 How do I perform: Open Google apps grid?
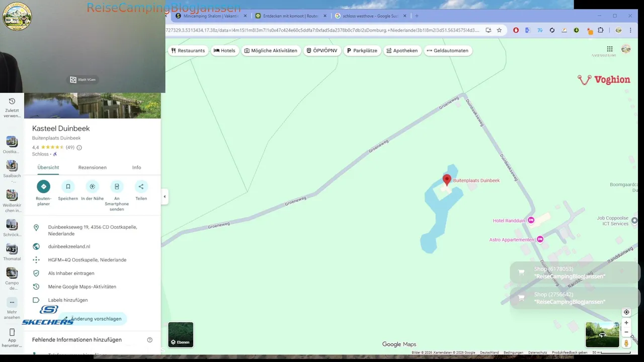pyautogui.click(x=610, y=49)
